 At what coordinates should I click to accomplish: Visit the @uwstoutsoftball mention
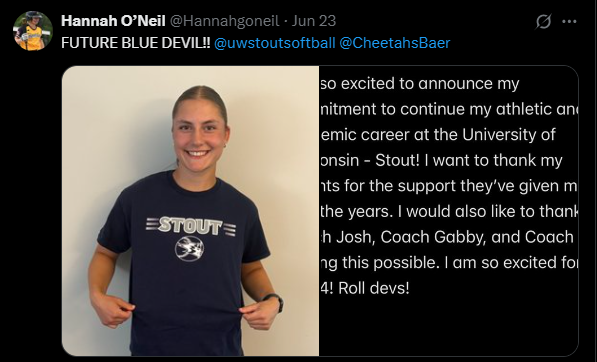pyautogui.click(x=275, y=43)
